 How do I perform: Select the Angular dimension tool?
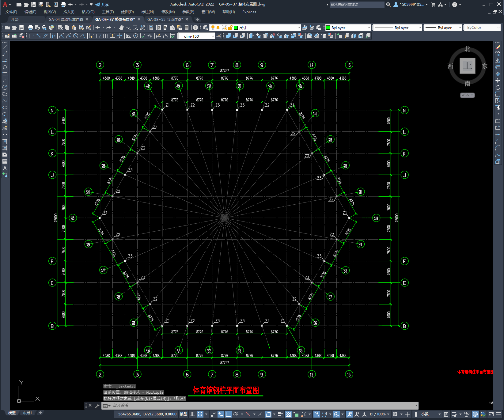coord(82,36)
